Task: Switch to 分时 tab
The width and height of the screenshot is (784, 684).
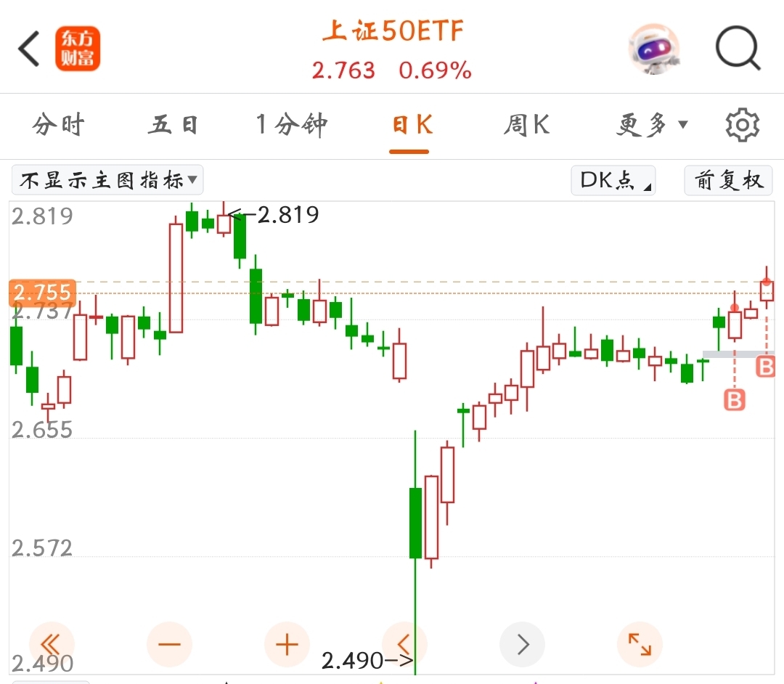Action: click(59, 124)
